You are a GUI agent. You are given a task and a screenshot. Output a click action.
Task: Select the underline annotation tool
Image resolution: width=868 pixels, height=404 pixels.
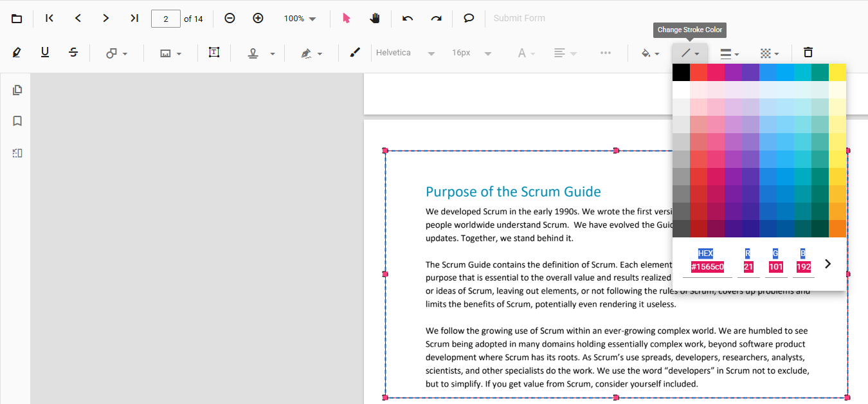[x=45, y=53]
